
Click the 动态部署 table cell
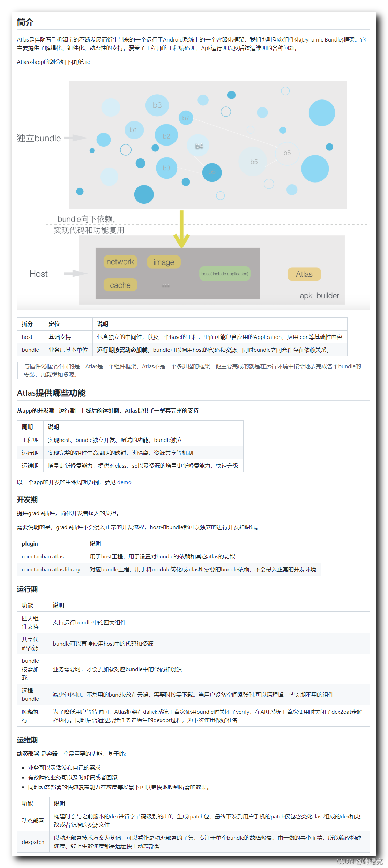[33, 821]
